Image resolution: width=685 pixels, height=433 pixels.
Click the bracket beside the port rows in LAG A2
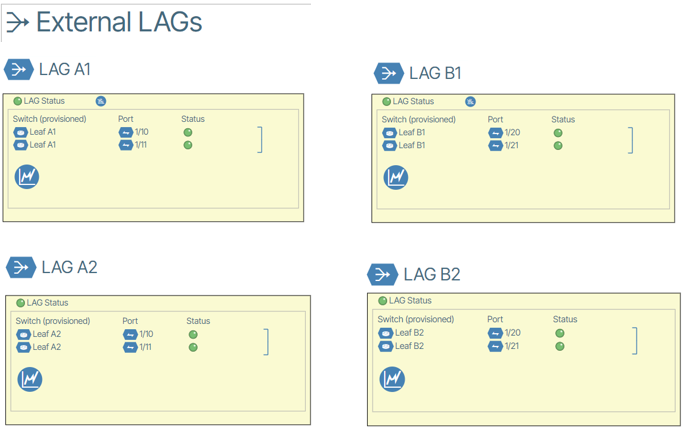point(266,341)
